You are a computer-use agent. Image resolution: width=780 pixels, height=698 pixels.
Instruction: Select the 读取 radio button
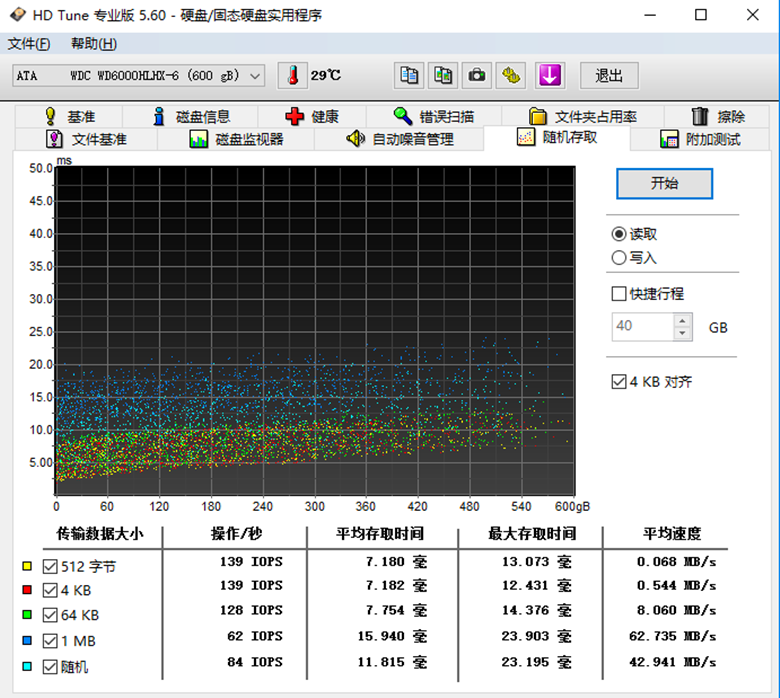(619, 234)
